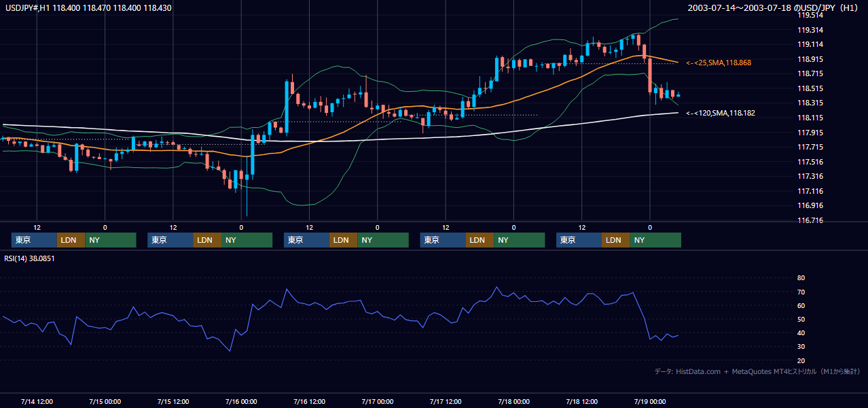Click the 118.315 price axis label
Image resolution: width=868 pixels, height=408 pixels.
(x=810, y=103)
